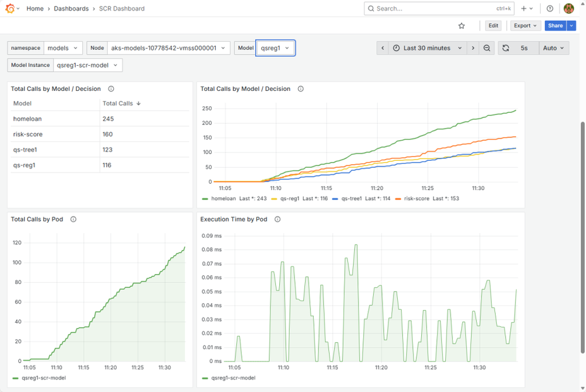Shift time range forward arrow
Image resolution: width=586 pixels, height=392 pixels.
(x=473, y=48)
